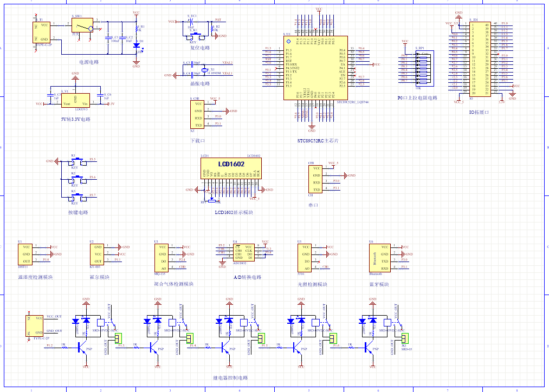Select the MQ-135 gas sensor block U3

point(162,258)
